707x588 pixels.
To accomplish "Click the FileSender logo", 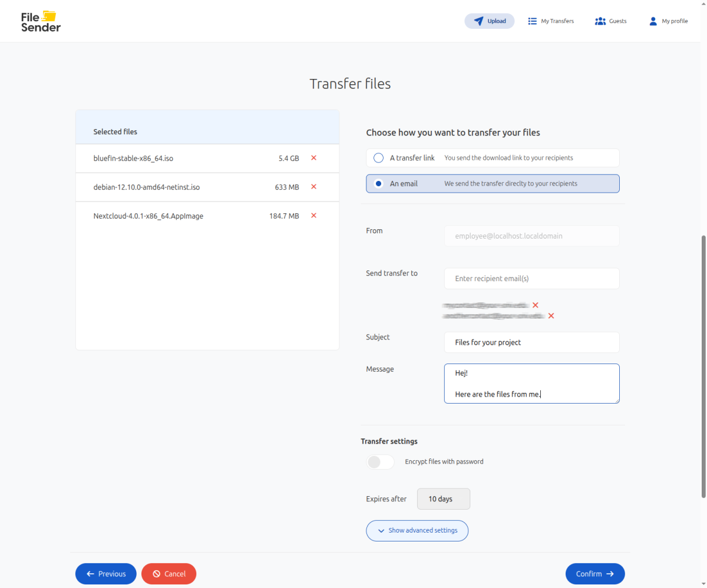I will (41, 21).
